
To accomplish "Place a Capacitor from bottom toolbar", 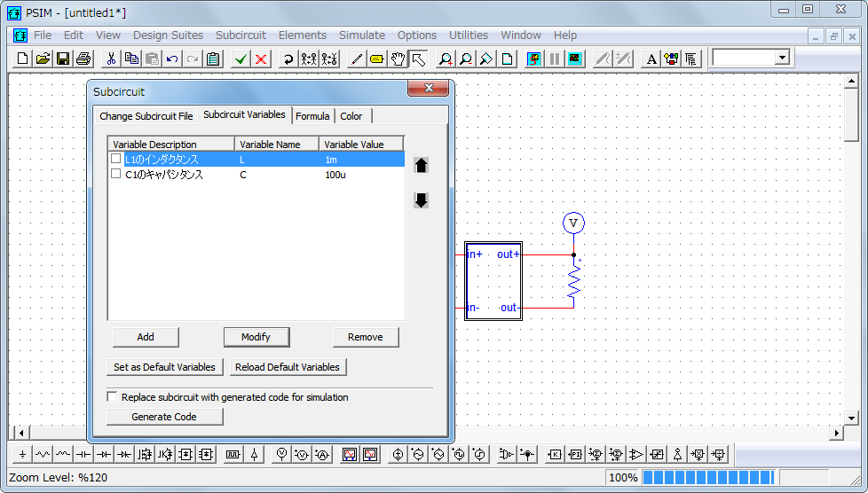I will [x=83, y=455].
